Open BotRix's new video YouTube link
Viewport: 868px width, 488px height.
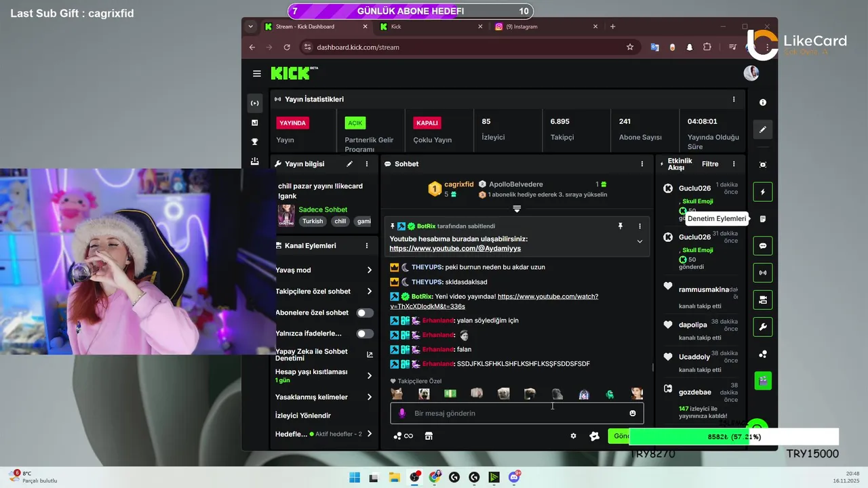(495, 302)
